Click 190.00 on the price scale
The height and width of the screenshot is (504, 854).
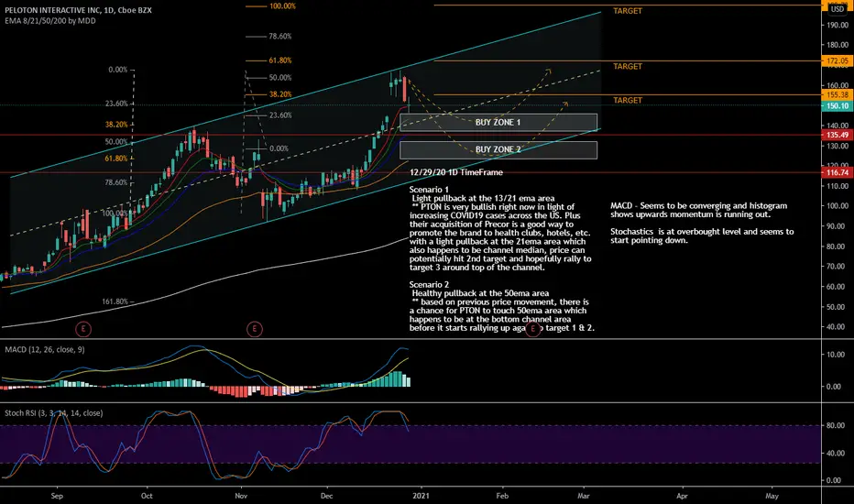coord(838,25)
